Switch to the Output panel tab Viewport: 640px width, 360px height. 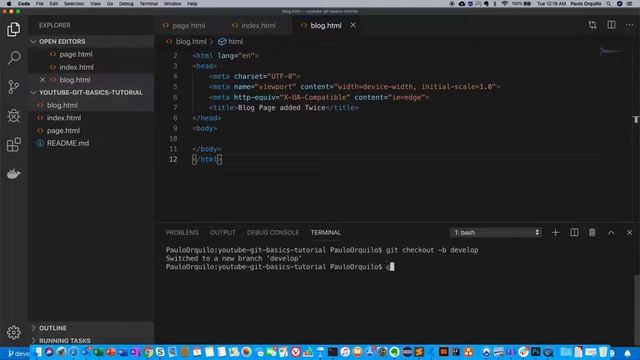pyautogui.click(x=222, y=233)
